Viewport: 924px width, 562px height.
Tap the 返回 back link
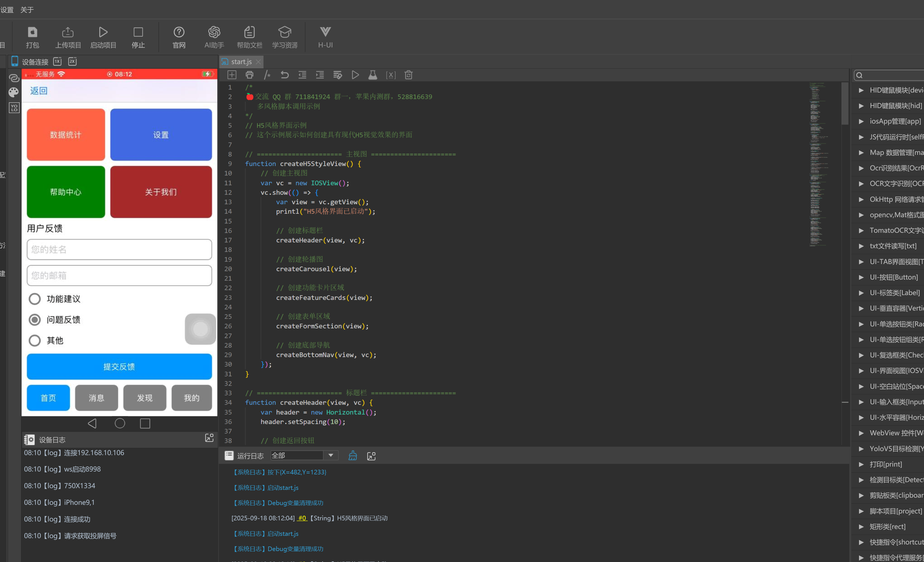coord(39,91)
